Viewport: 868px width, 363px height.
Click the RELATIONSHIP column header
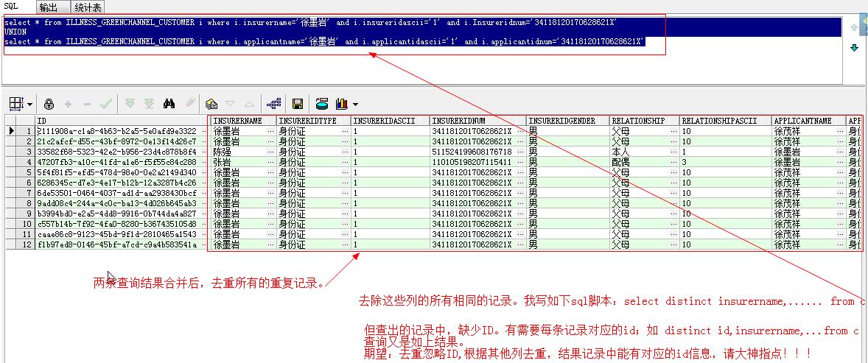(x=645, y=121)
